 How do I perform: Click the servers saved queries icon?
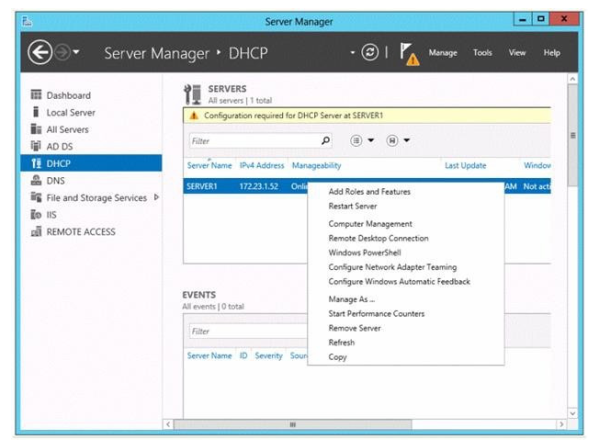pos(392,140)
